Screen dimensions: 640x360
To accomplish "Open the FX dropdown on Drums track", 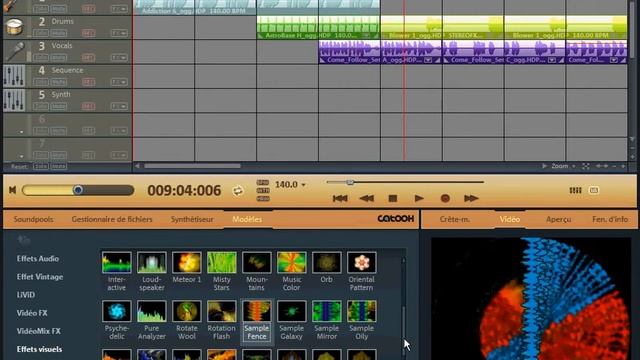I will [x=119, y=33].
